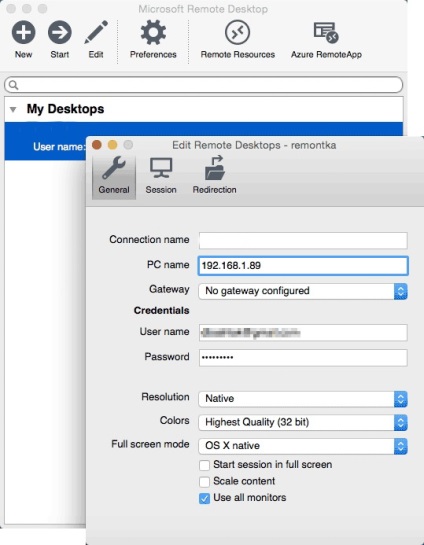Enable Start session in full screen
This screenshot has width=424, height=545.
tap(204, 465)
